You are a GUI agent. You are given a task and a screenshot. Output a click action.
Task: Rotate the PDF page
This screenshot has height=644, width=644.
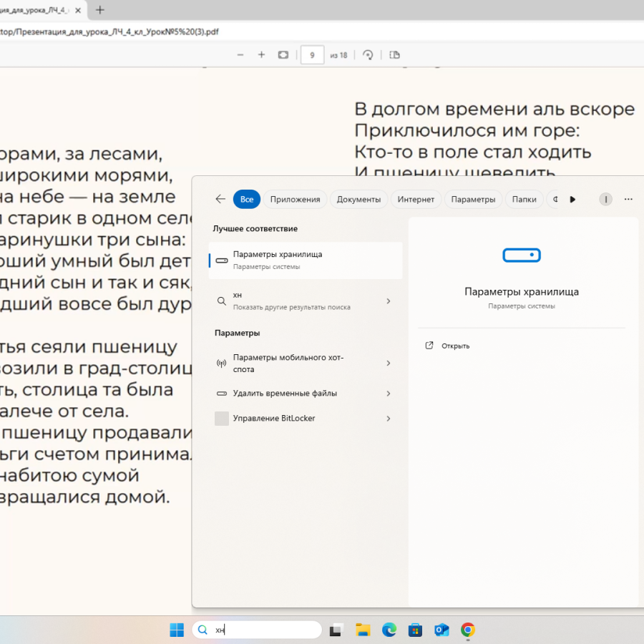click(369, 55)
